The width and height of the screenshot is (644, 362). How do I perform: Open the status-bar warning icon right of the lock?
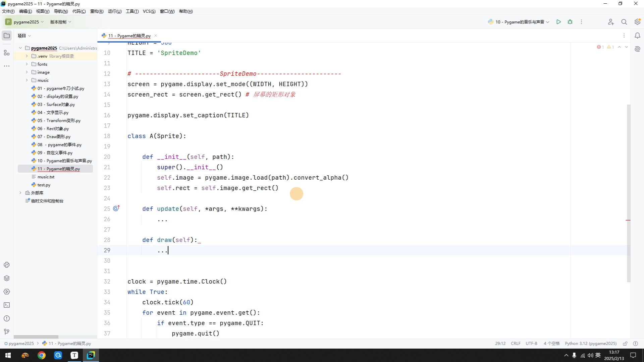tap(635, 344)
